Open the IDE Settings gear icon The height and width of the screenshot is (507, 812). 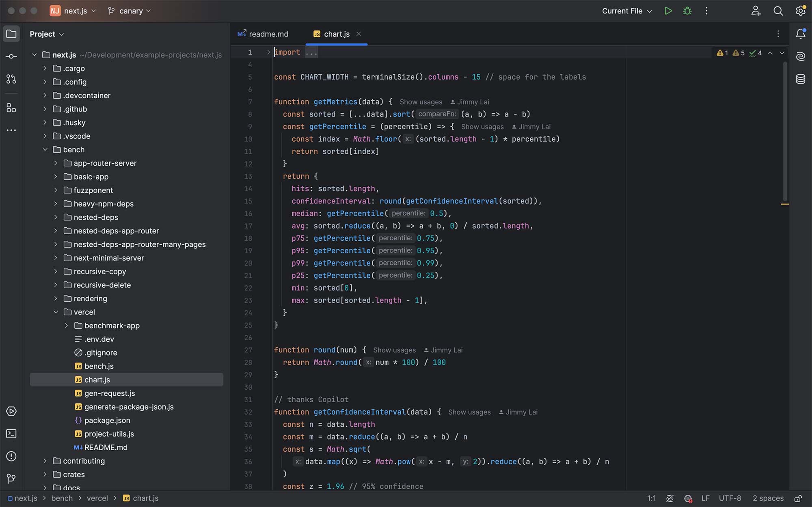800,11
